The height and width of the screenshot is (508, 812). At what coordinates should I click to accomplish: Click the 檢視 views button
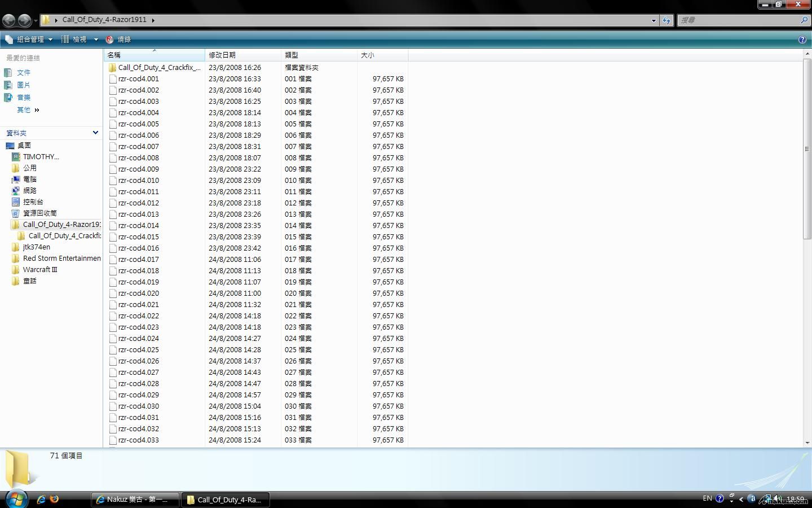point(74,40)
